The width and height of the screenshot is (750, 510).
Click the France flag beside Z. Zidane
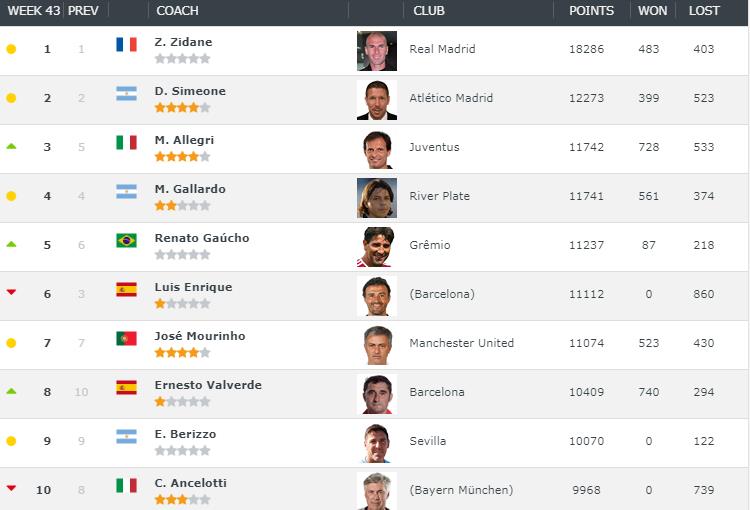point(126,44)
